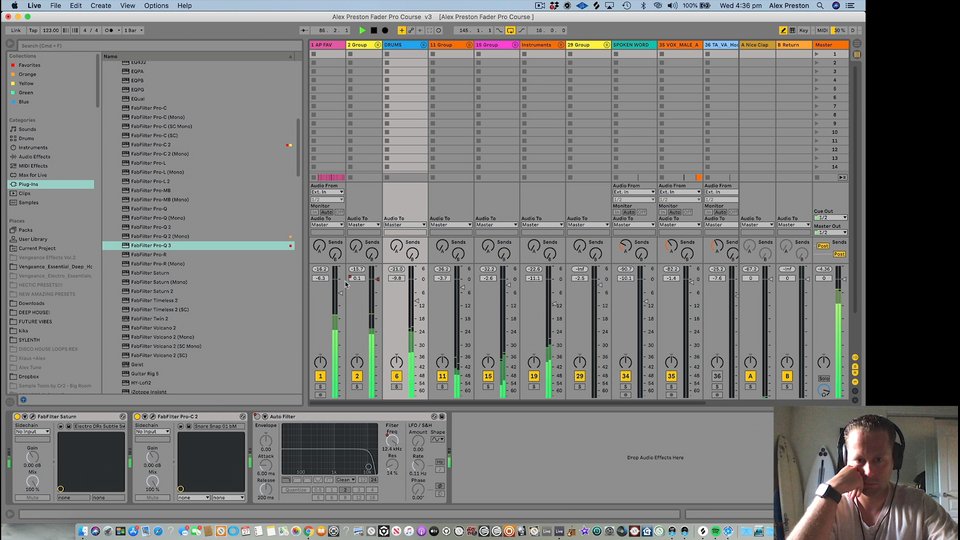Toggle the MIDI arrangement overdub plus button

(x=402, y=30)
